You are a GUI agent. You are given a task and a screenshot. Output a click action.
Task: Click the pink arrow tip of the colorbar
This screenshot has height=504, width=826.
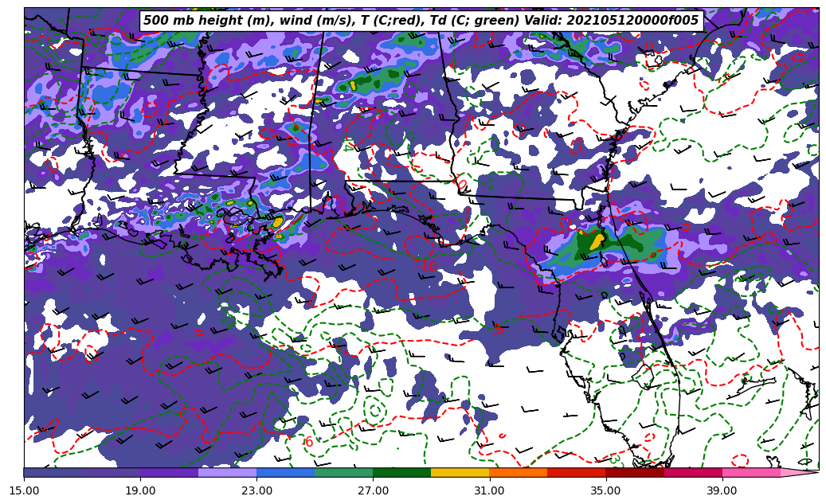point(804,472)
